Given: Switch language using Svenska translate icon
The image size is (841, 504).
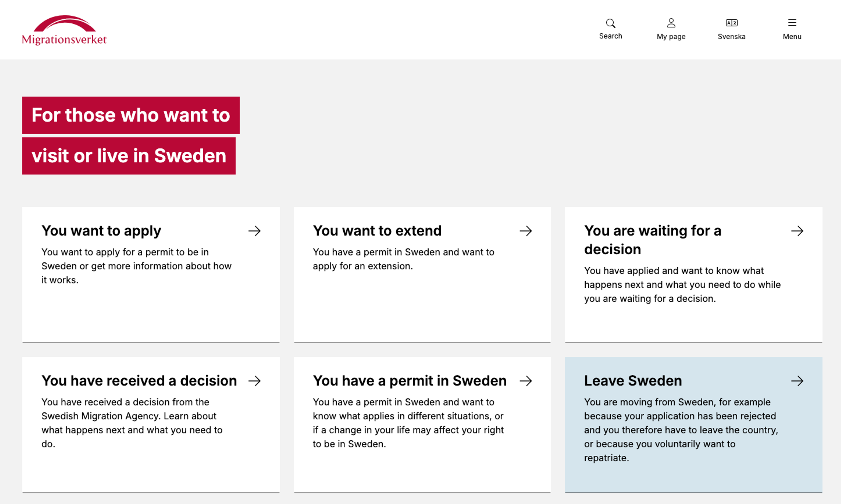Looking at the screenshot, I should tap(731, 23).
